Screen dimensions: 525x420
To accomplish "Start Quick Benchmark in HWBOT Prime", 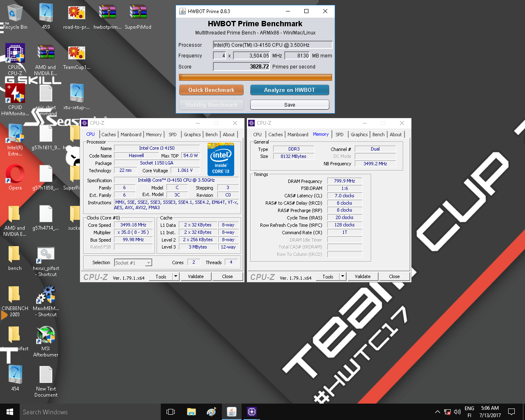I will click(x=211, y=90).
